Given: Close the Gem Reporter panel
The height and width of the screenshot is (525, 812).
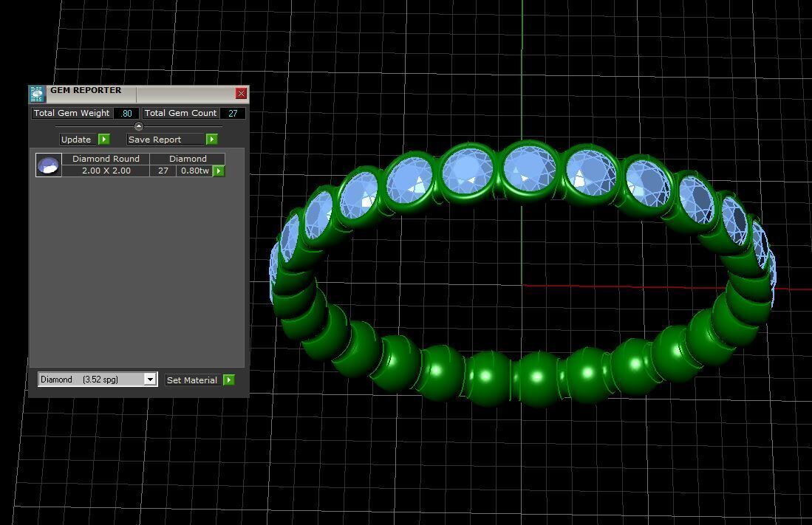Looking at the screenshot, I should pyautogui.click(x=241, y=93).
